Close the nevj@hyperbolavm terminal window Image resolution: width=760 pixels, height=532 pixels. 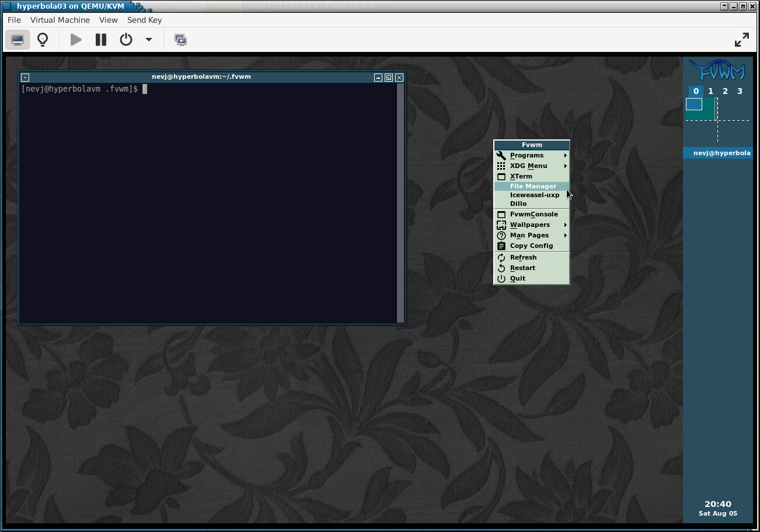pos(399,77)
